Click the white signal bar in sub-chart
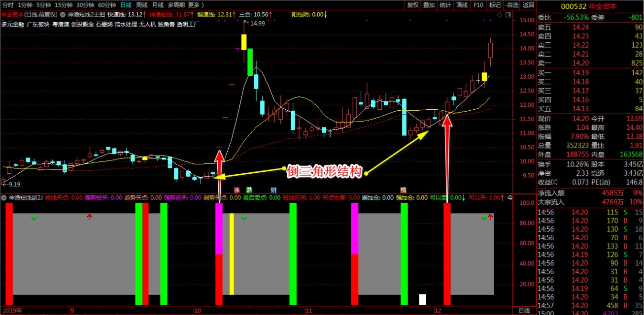The height and width of the screenshot is (315, 644). 423,300
